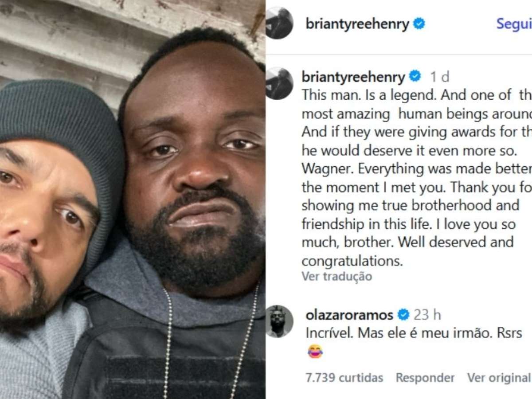Screen dimensions: 532x399
Task: Click the verified badge beside header username
Action: (419, 23)
